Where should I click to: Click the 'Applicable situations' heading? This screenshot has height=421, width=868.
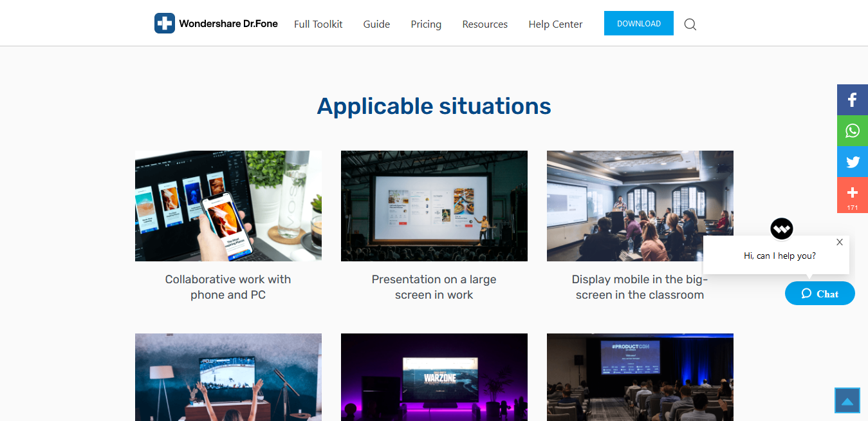pos(434,106)
